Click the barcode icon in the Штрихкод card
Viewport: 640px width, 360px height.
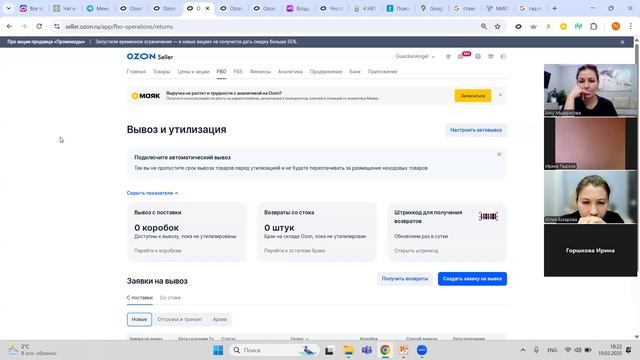pos(488,216)
